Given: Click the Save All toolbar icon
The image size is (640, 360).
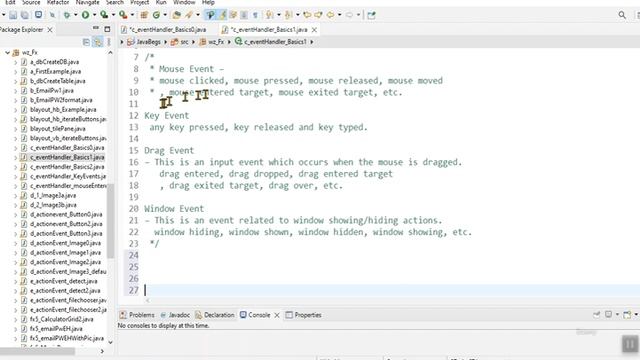Looking at the screenshot, I should point(25,15).
